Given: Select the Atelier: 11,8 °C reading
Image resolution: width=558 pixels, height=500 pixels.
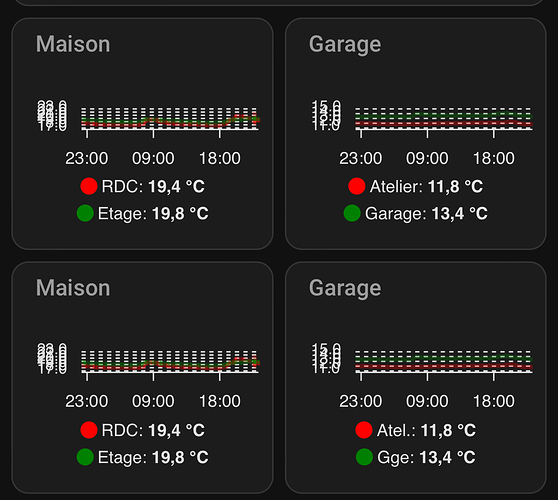Looking at the screenshot, I should (x=426, y=186).
